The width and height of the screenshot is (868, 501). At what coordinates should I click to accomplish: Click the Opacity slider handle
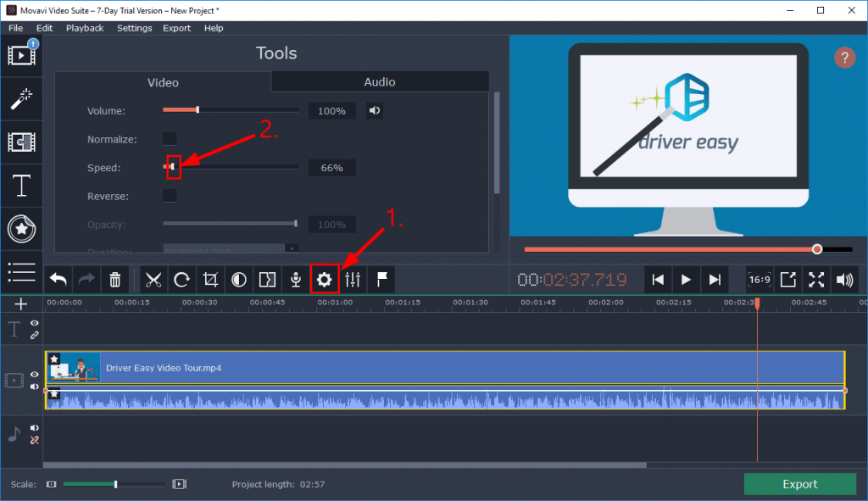click(x=296, y=224)
